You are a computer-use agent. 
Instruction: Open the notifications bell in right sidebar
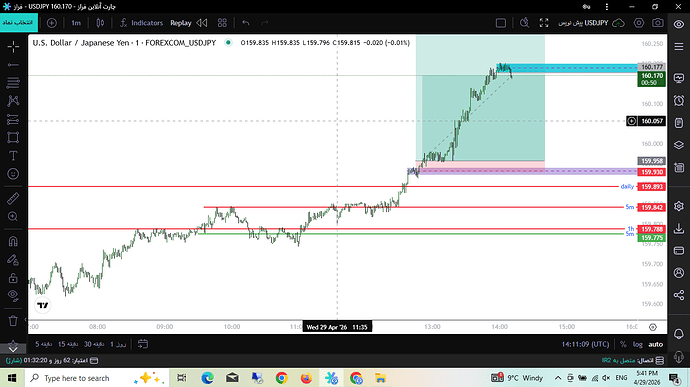point(679,334)
